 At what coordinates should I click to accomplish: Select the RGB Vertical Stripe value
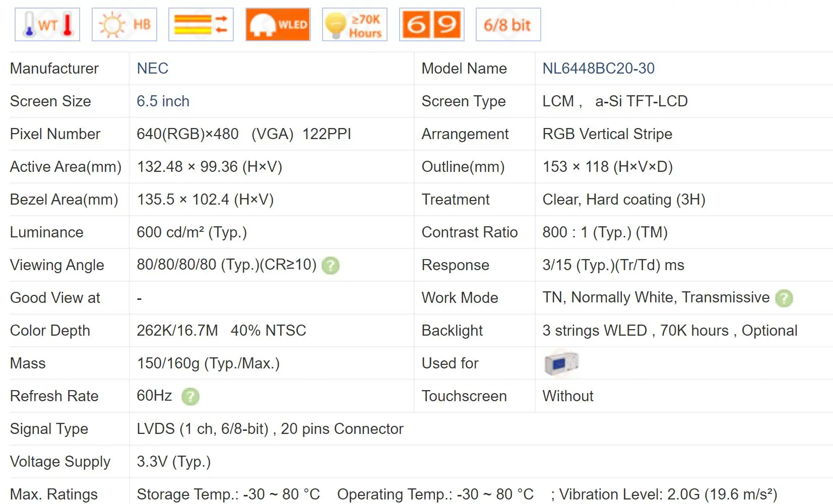pos(607,134)
